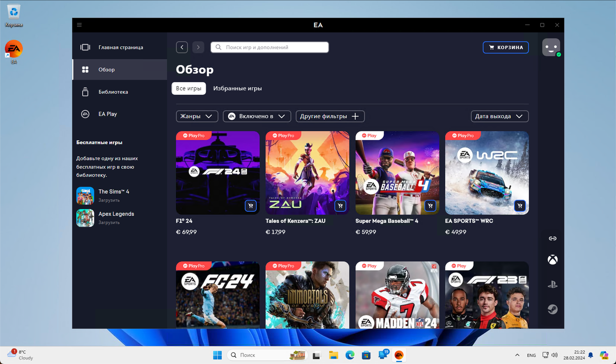The image size is (616, 364).
Task: Go back with the left arrow button
Action: 182,47
